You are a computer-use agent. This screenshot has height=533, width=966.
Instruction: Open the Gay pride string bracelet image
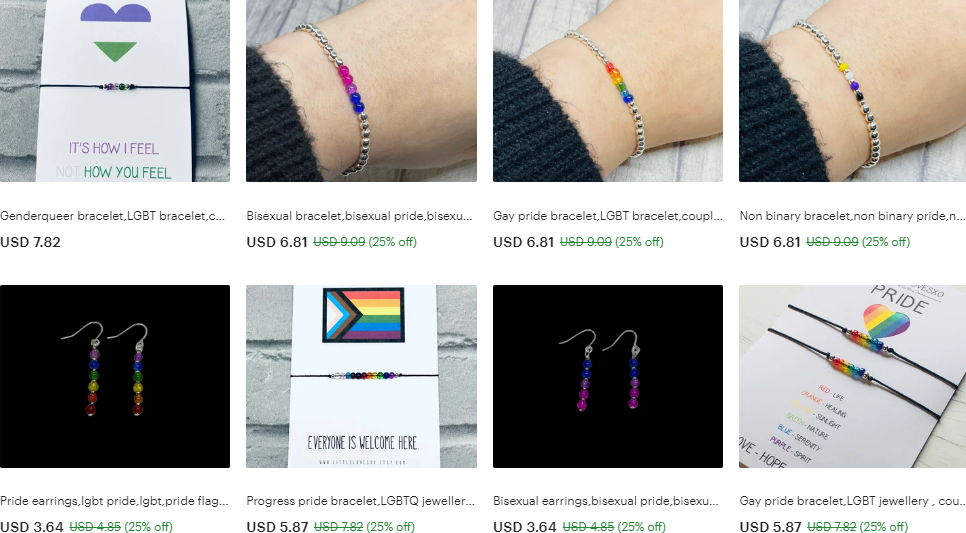(853, 376)
